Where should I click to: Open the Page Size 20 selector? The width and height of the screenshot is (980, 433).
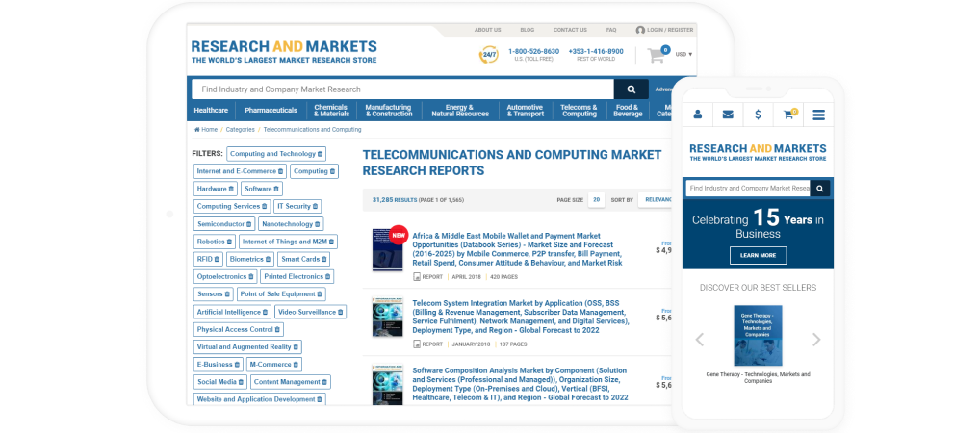tap(596, 200)
